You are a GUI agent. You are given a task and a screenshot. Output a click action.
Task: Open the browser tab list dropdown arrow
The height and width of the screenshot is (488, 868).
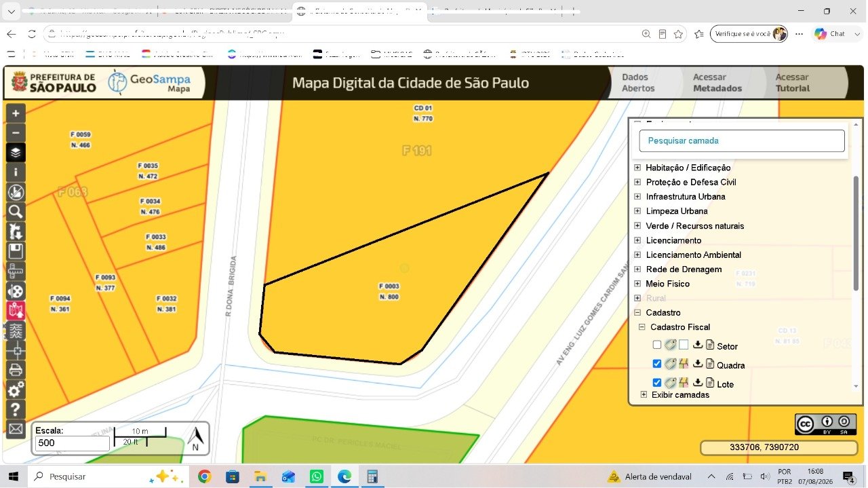[x=11, y=12]
